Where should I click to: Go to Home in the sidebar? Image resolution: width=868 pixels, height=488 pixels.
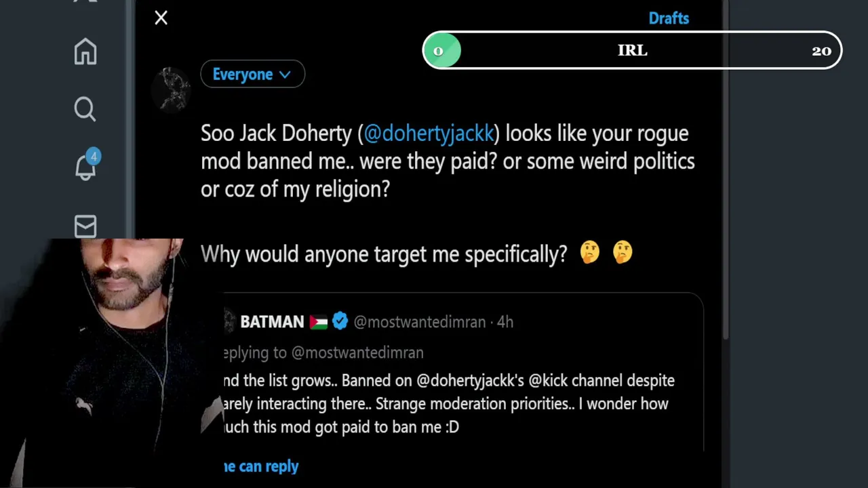coord(85,52)
